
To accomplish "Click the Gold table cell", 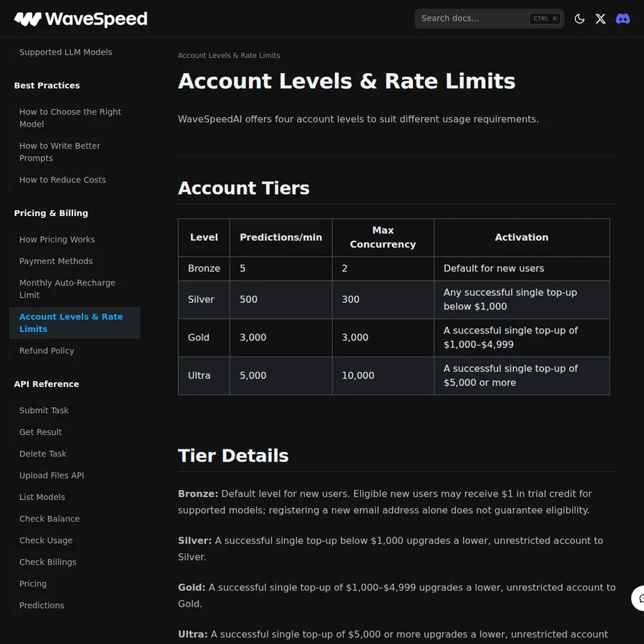I will (x=204, y=338).
